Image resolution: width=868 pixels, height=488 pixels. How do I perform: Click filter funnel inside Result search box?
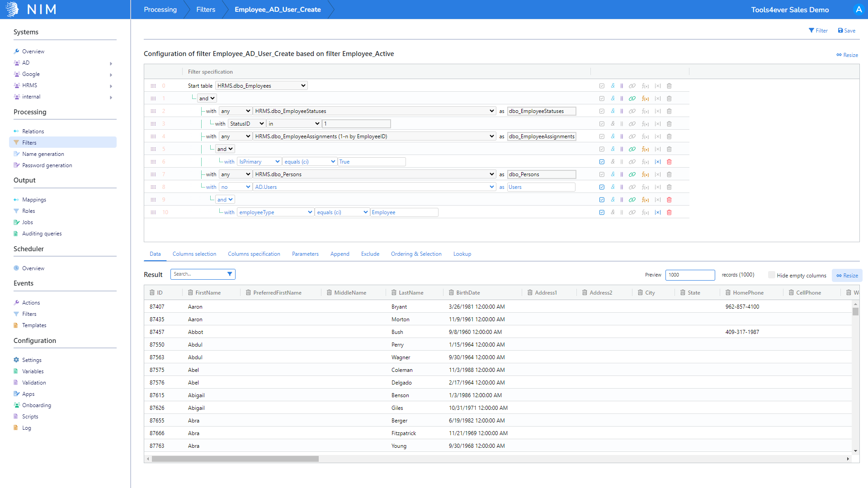coord(230,274)
